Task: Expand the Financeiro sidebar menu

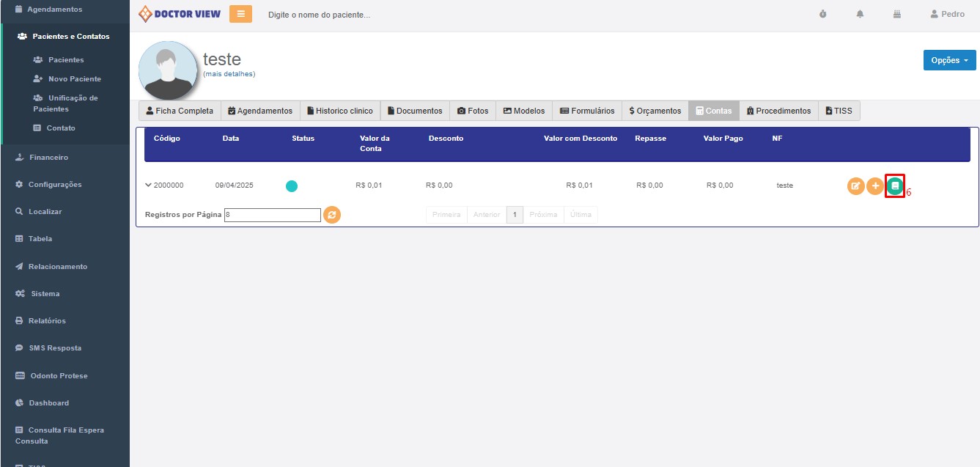Action: click(x=48, y=158)
